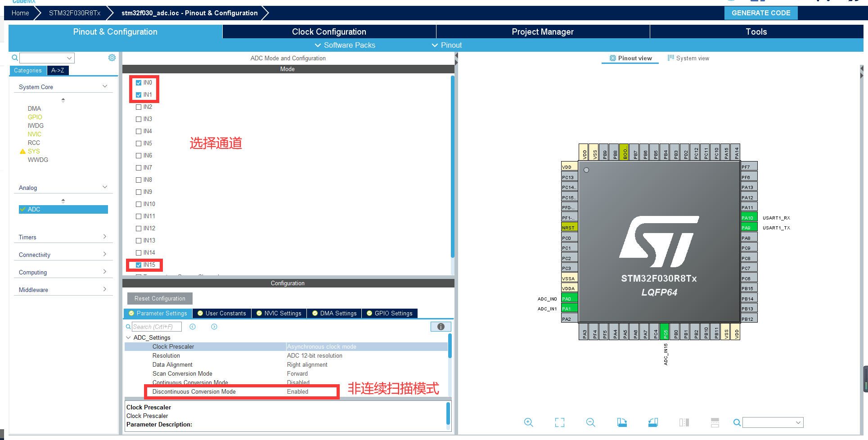Click the Mode channel list scrollbar
Screen dimensions: 868x440
[452, 166]
